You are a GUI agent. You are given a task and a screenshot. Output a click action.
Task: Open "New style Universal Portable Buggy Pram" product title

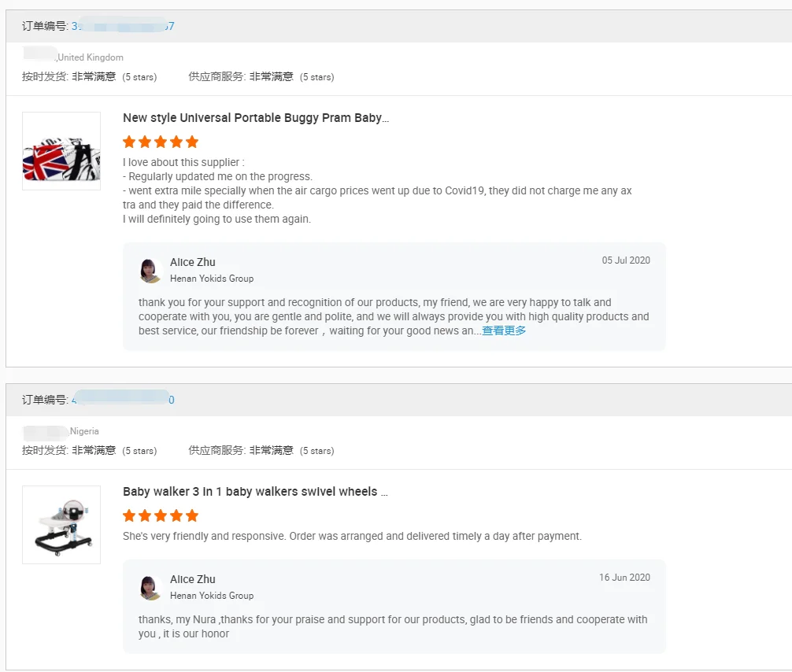pyautogui.click(x=256, y=118)
